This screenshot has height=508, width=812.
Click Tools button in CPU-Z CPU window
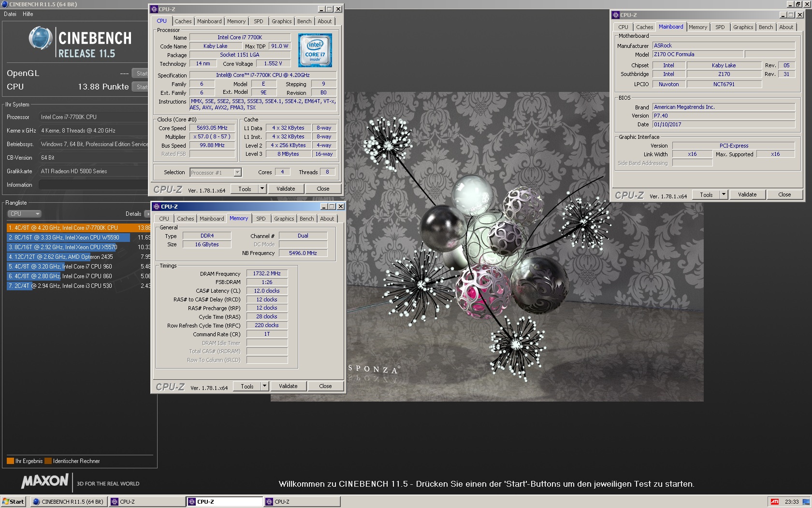tap(245, 189)
